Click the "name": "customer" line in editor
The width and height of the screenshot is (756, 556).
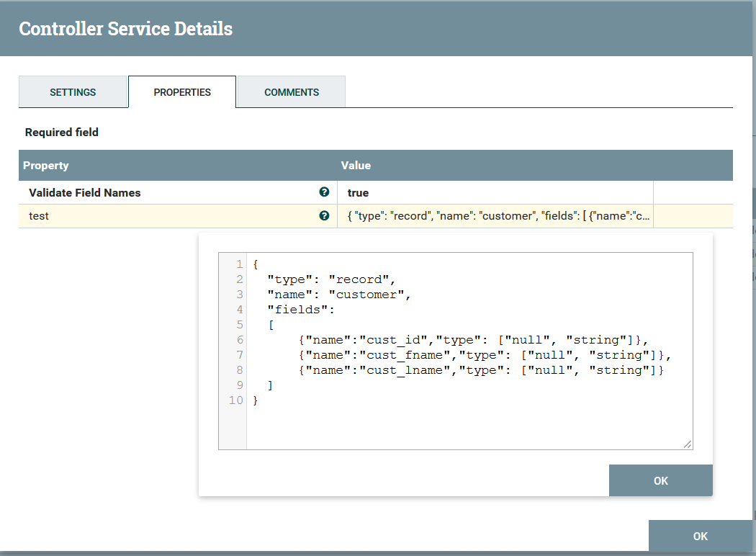coord(338,295)
